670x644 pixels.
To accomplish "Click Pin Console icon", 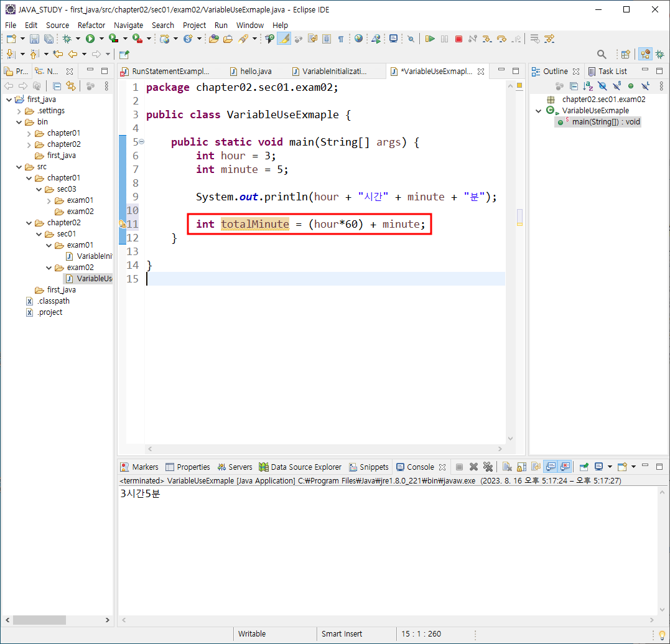I will tap(584, 467).
